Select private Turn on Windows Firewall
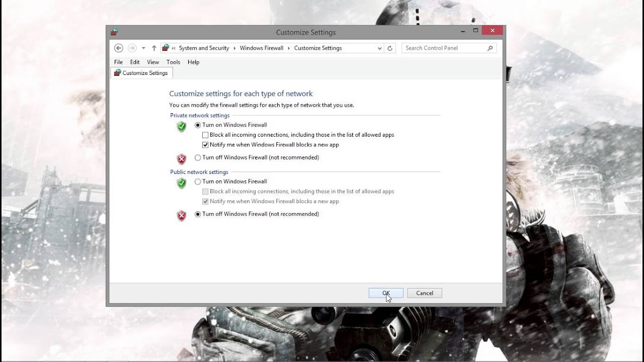The image size is (644, 362). pos(231,125)
